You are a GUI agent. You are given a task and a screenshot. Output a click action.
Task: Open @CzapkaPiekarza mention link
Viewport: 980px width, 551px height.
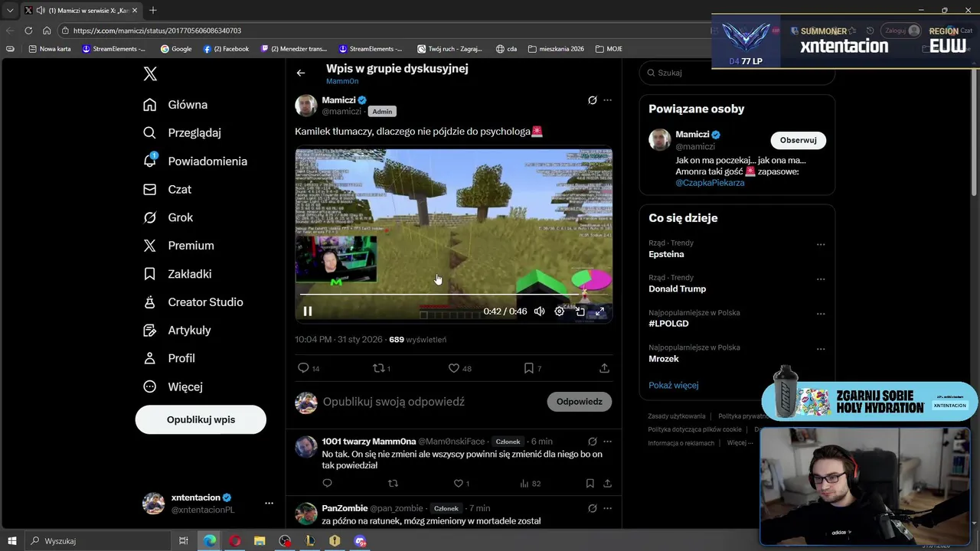click(710, 183)
